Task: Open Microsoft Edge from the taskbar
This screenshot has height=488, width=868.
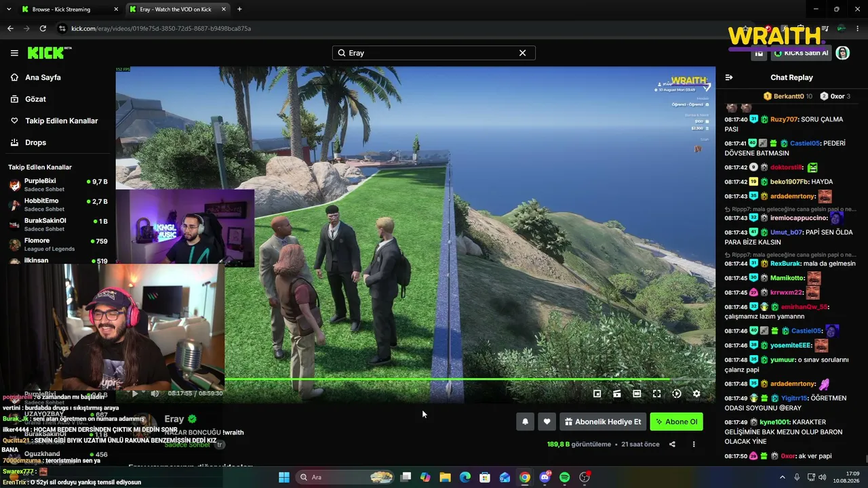Action: coord(465,477)
